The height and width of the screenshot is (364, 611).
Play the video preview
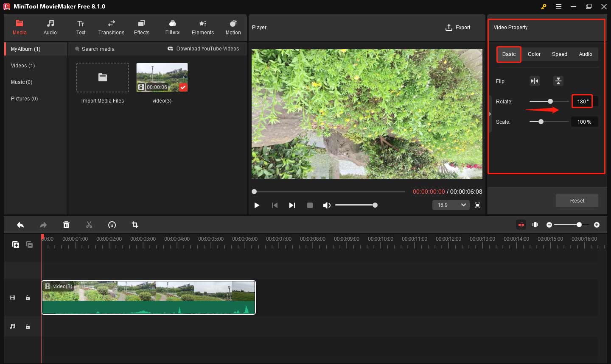[257, 205]
